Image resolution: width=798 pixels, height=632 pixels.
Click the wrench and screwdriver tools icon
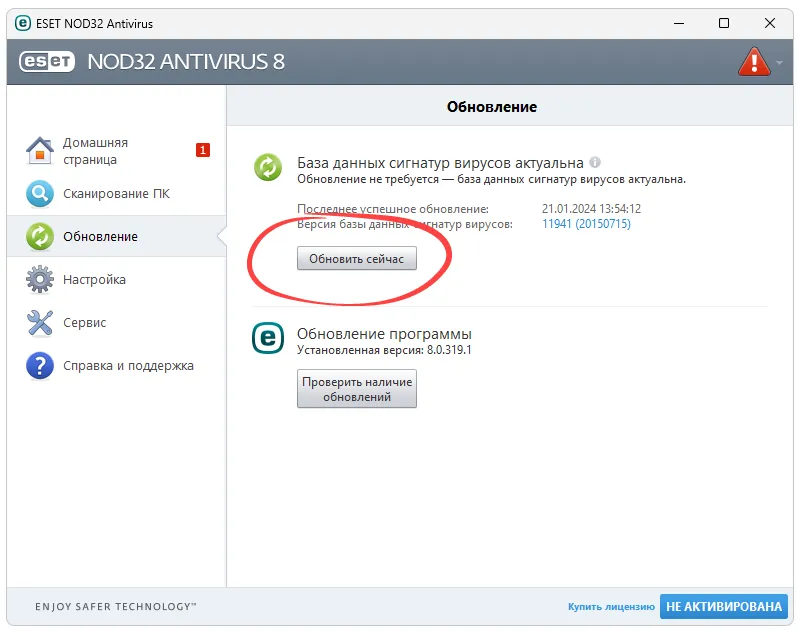click(x=40, y=323)
